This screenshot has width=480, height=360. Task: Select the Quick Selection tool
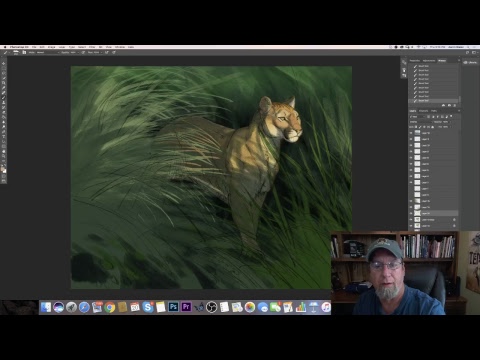[x=4, y=78]
